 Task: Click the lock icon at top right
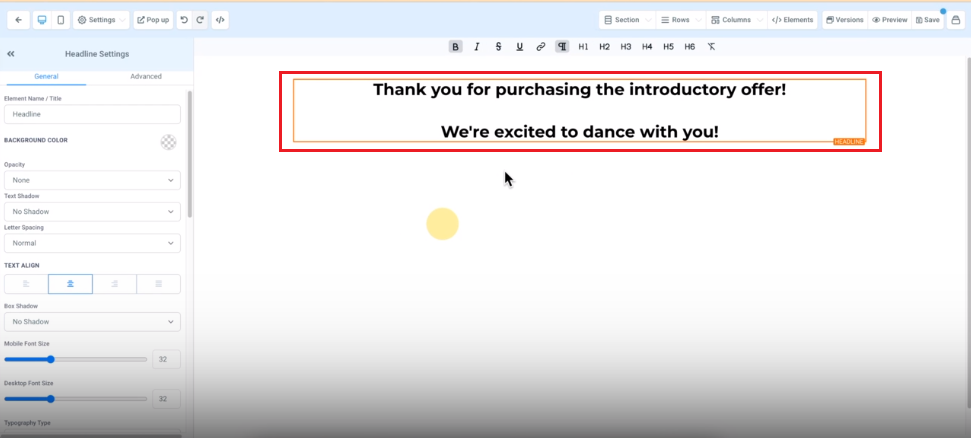pos(956,20)
